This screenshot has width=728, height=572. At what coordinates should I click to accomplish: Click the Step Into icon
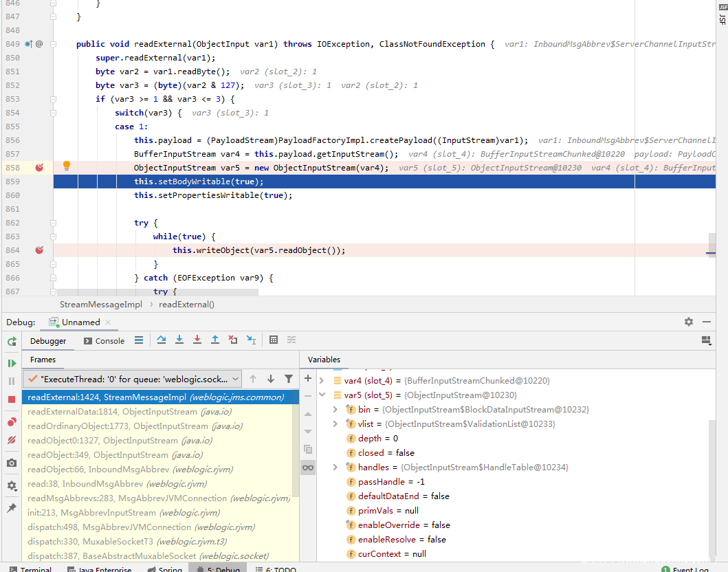pyautogui.click(x=179, y=340)
